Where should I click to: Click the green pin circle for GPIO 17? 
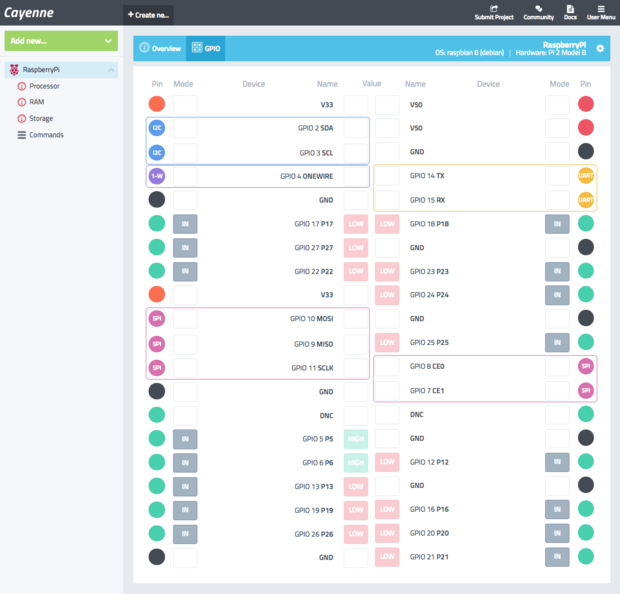157,223
